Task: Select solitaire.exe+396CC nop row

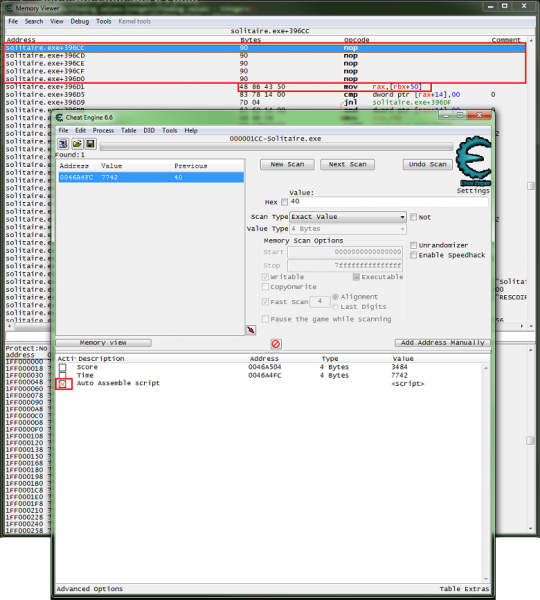Action: (x=265, y=48)
